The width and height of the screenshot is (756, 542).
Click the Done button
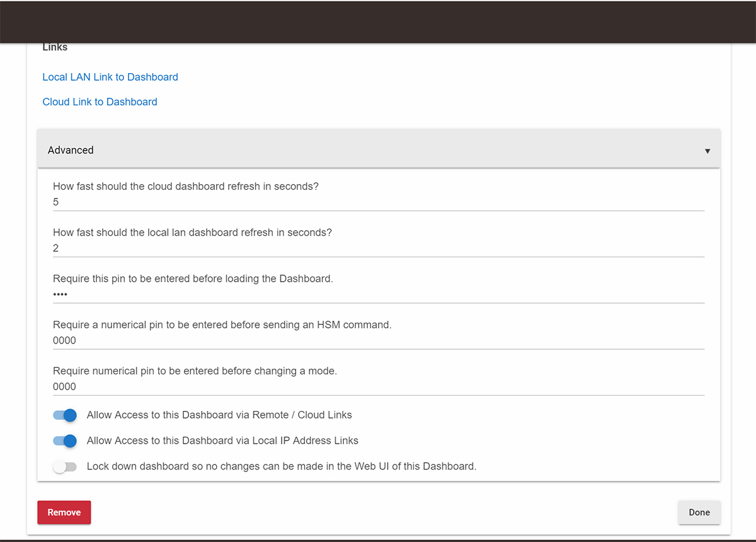[699, 512]
